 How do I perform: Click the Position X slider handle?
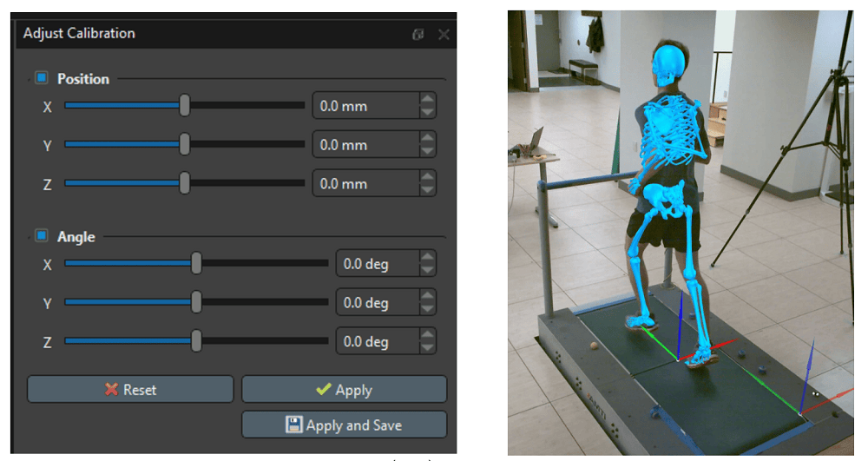pos(185,105)
